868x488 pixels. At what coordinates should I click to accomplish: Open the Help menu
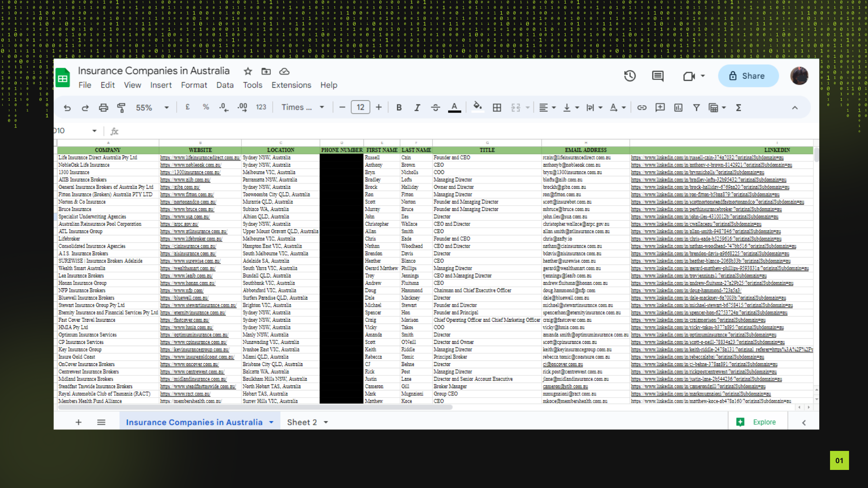tap(329, 85)
